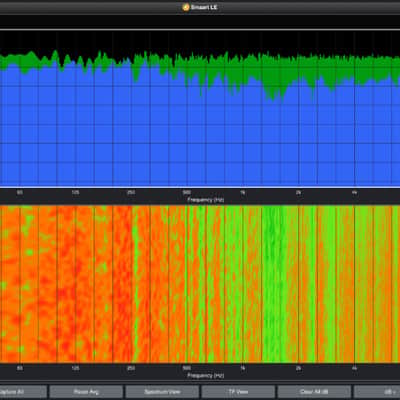
Task: Switch to TF View
Action: click(x=238, y=392)
